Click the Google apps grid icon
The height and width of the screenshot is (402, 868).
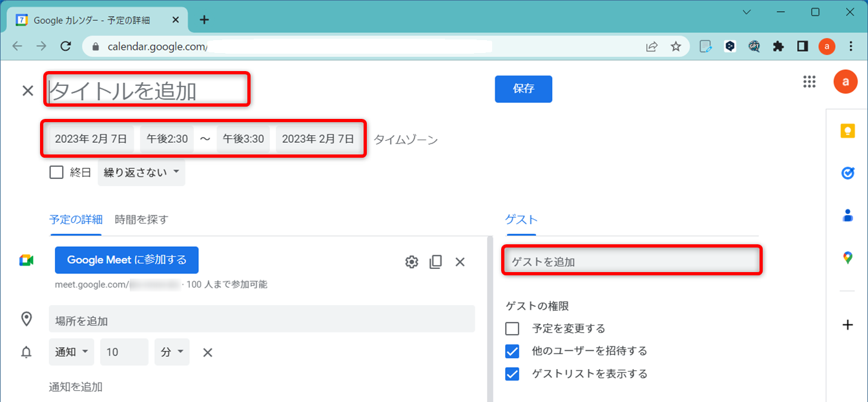point(809,81)
